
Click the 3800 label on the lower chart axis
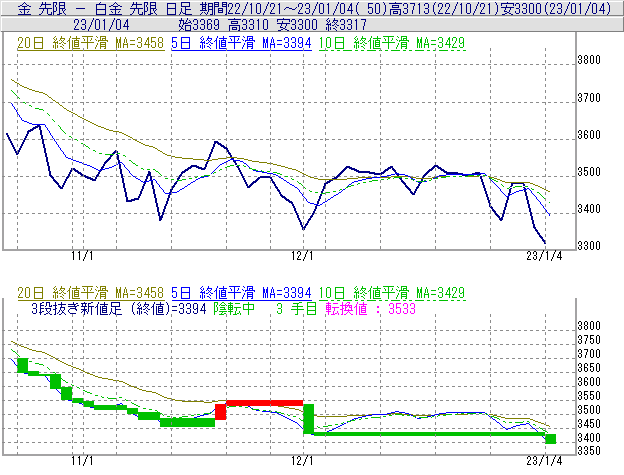point(589,326)
